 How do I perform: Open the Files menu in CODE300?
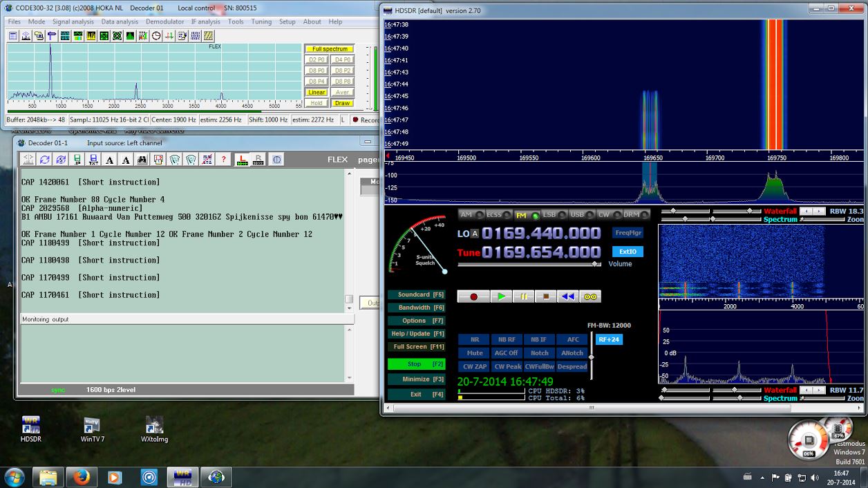click(x=14, y=21)
